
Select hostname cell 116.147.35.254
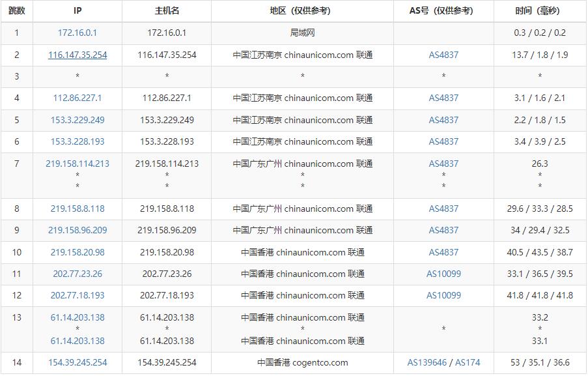pos(167,55)
